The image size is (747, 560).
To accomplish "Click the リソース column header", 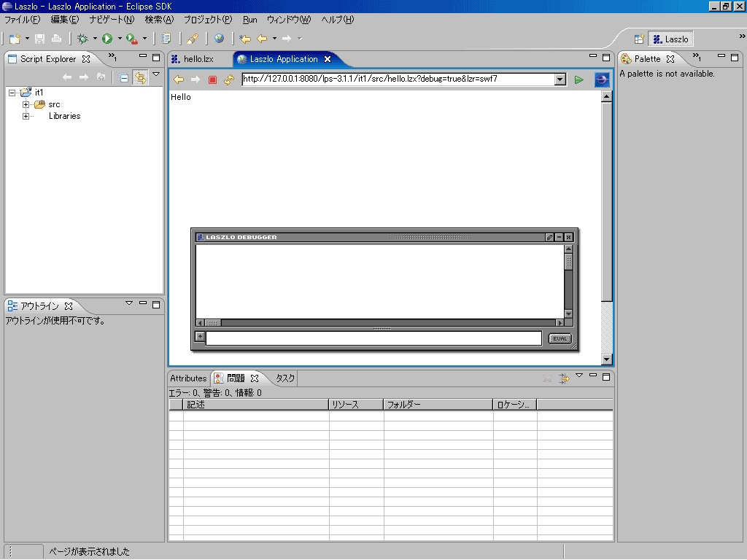I will pyautogui.click(x=356, y=405).
